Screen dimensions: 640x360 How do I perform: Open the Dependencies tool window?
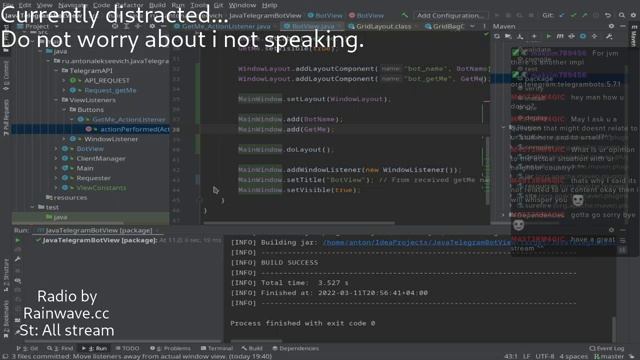(296, 348)
